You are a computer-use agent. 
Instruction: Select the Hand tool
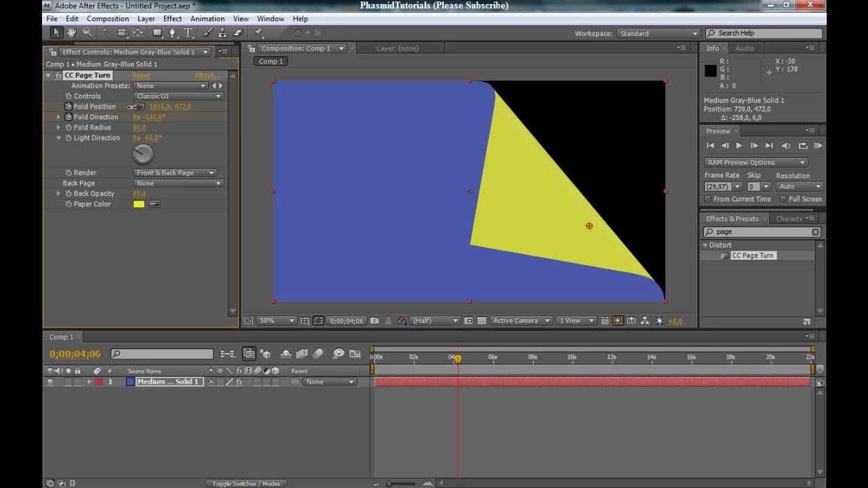(x=71, y=33)
